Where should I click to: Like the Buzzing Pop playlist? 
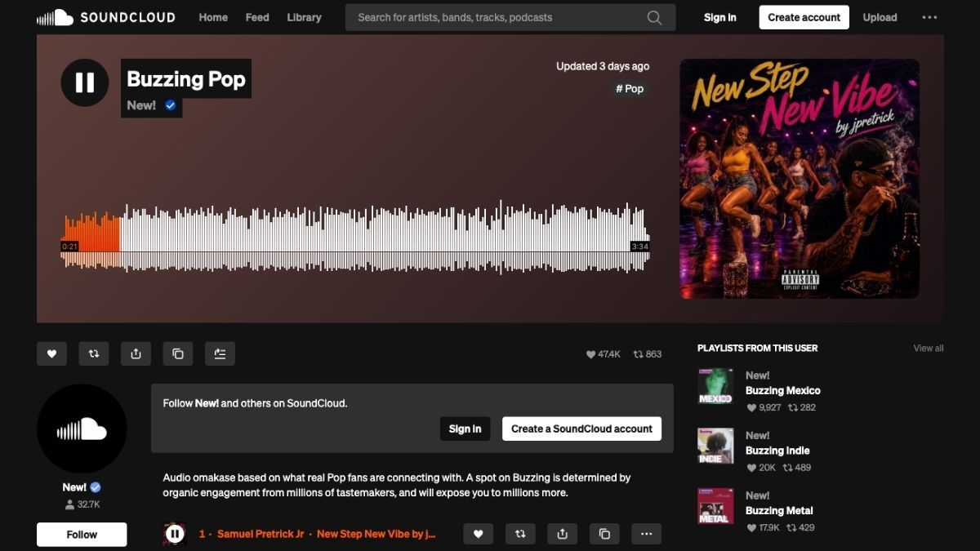(51, 353)
